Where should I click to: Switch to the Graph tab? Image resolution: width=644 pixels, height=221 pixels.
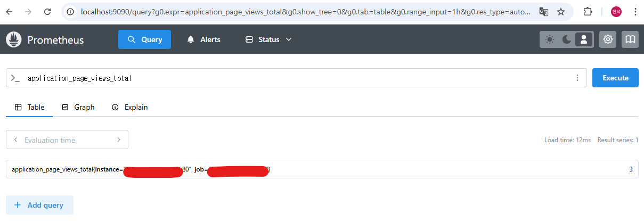click(x=78, y=107)
